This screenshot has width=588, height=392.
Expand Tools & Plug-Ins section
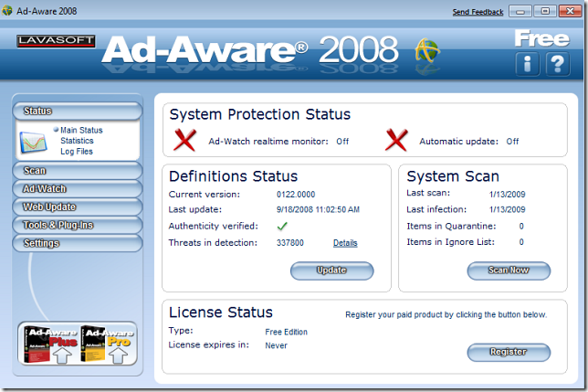coord(77,226)
